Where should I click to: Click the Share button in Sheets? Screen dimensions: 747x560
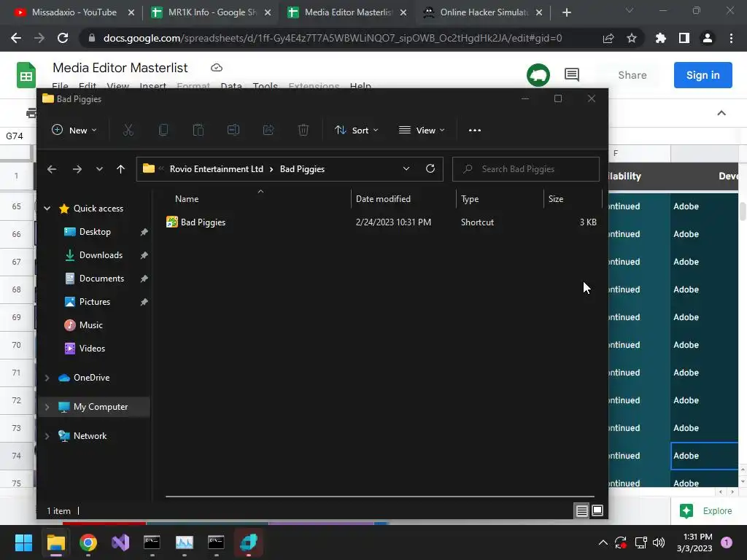pyautogui.click(x=632, y=75)
